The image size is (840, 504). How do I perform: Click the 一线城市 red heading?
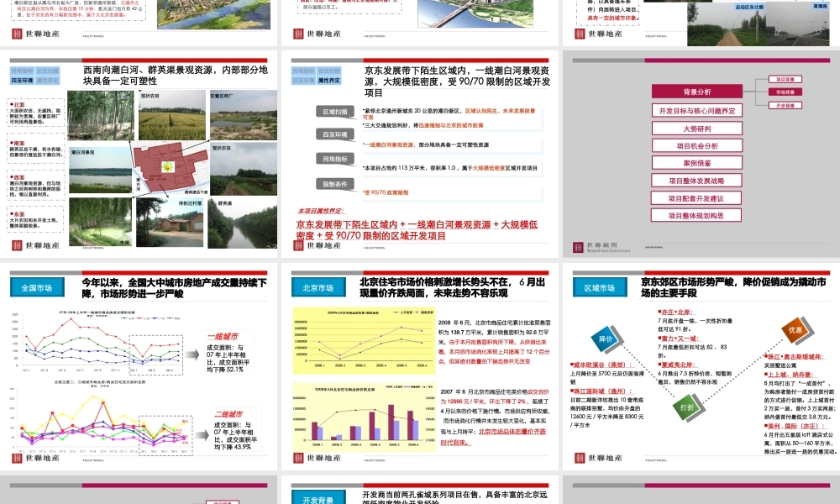pos(223,336)
